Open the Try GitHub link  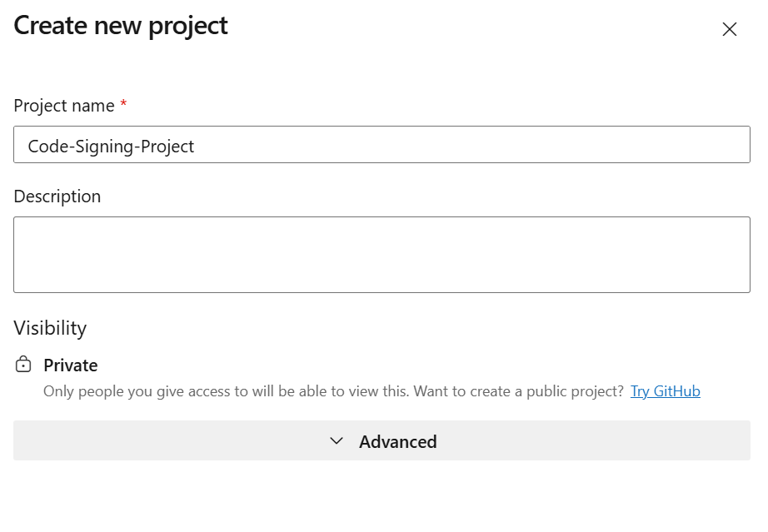[665, 391]
